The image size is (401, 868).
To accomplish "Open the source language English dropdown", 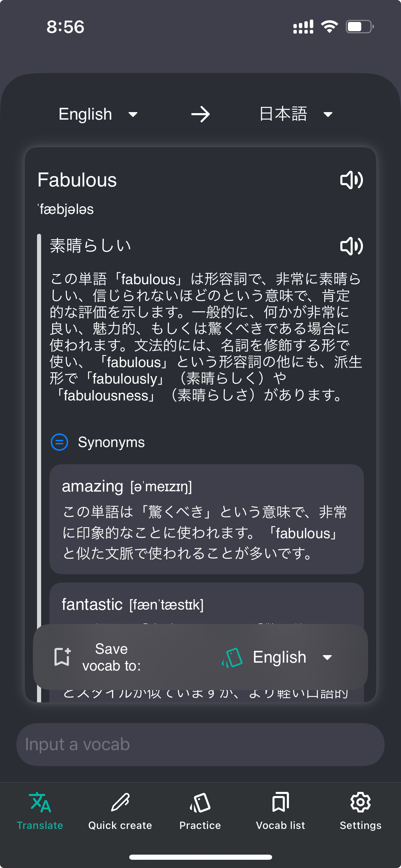I will click(98, 114).
